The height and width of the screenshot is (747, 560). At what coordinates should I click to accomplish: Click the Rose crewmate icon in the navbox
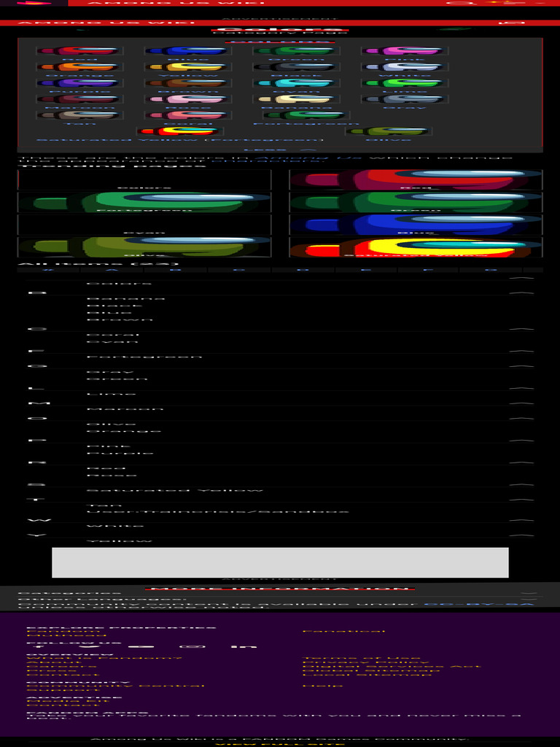tap(188, 99)
